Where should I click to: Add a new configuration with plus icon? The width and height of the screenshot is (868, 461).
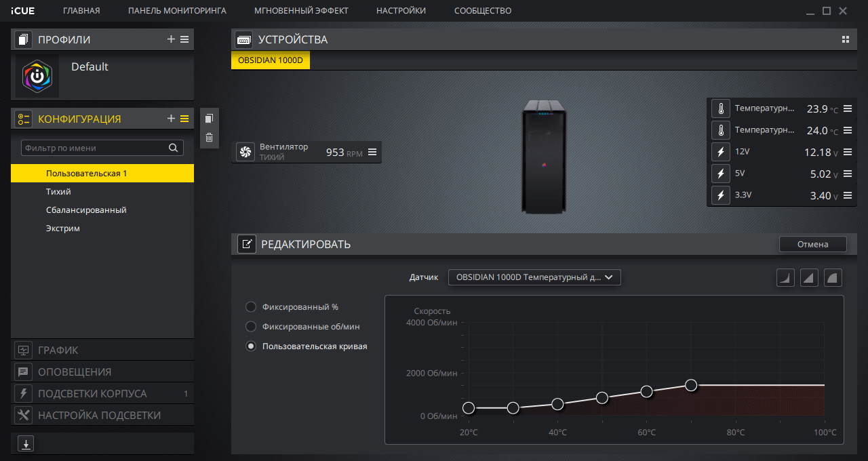[x=171, y=119]
